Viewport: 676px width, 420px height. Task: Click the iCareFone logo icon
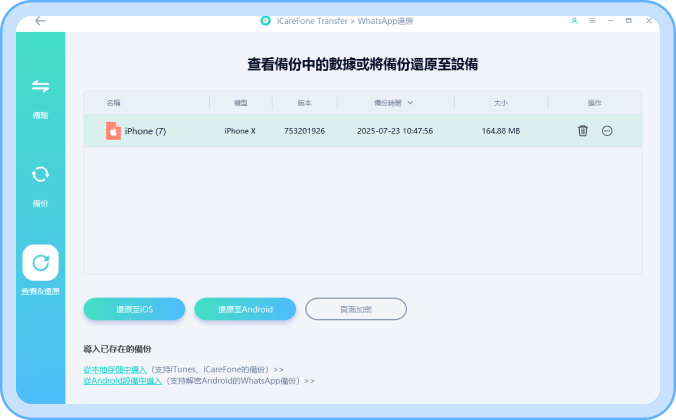tap(266, 20)
